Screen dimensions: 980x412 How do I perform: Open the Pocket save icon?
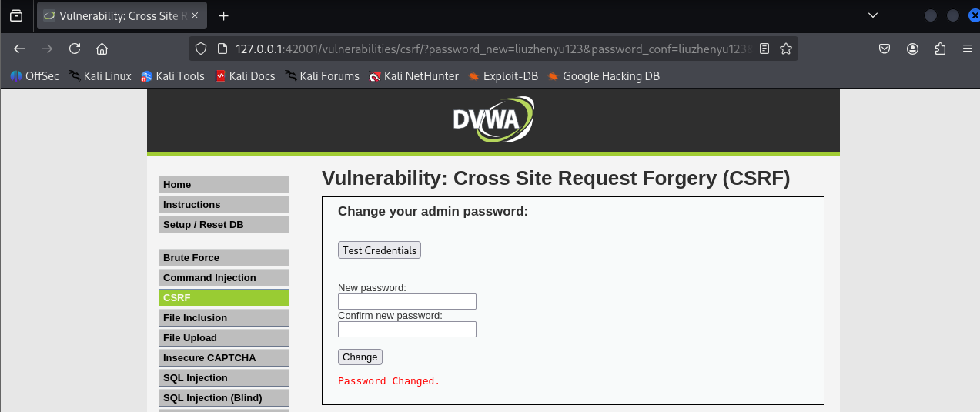tap(885, 49)
